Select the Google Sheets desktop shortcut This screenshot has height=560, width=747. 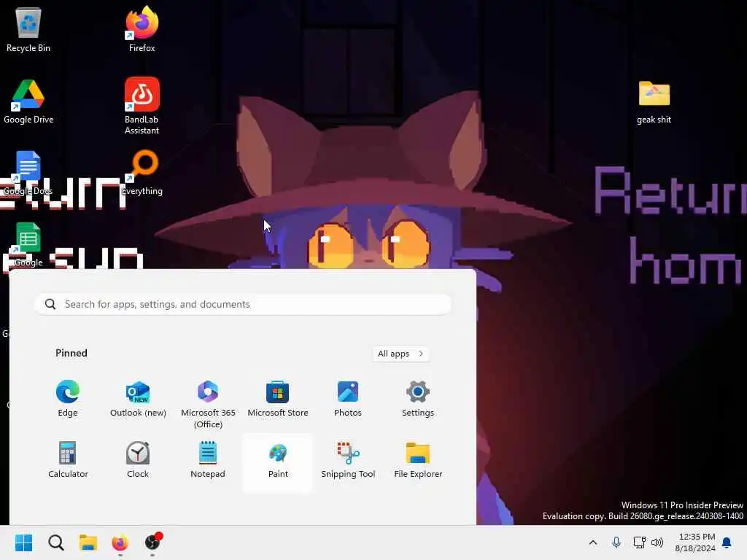(x=28, y=245)
